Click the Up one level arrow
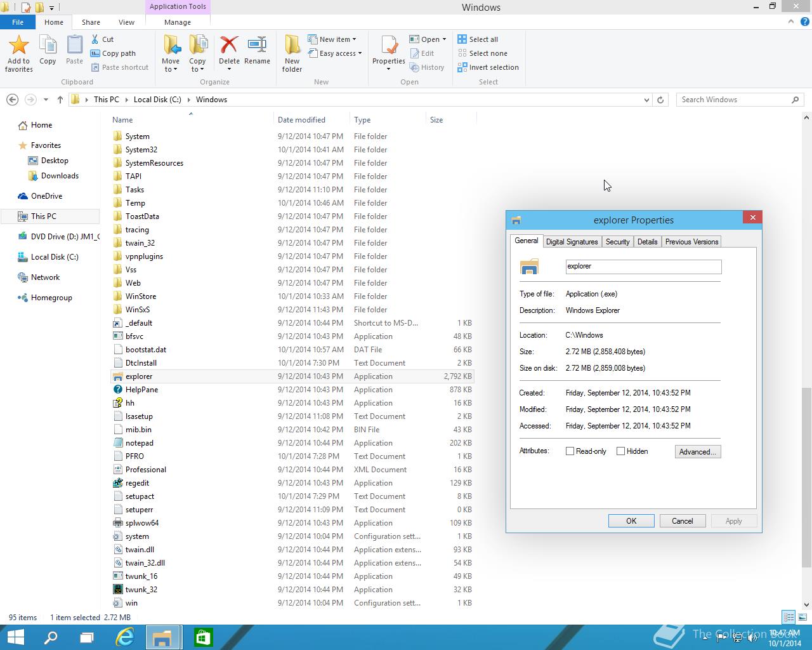The image size is (812, 650). coord(60,100)
